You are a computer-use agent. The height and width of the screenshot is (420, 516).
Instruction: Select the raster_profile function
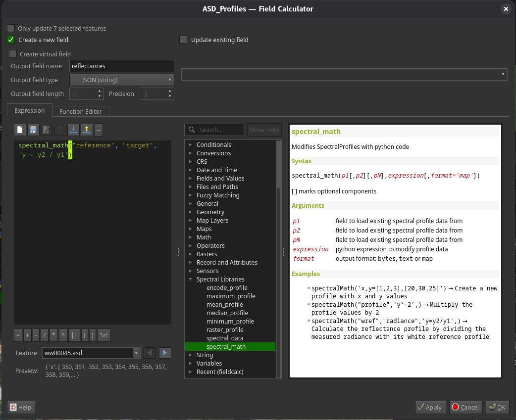click(225, 329)
